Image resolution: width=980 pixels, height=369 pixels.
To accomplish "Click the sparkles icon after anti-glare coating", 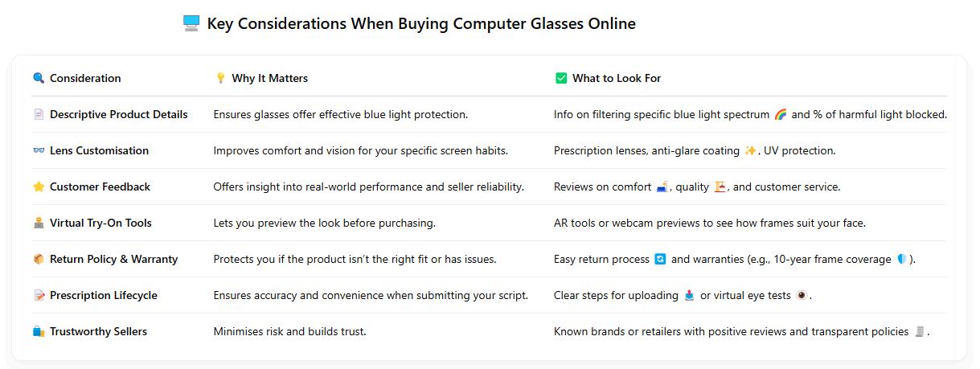I will click(x=750, y=150).
